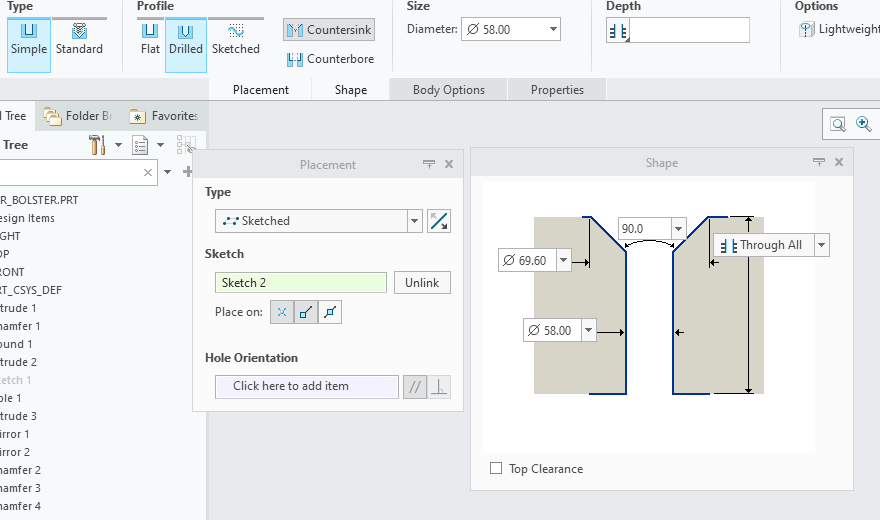Screen dimensions: 880x520
Task: Click the zoom in magnifier icon
Action: [864, 124]
